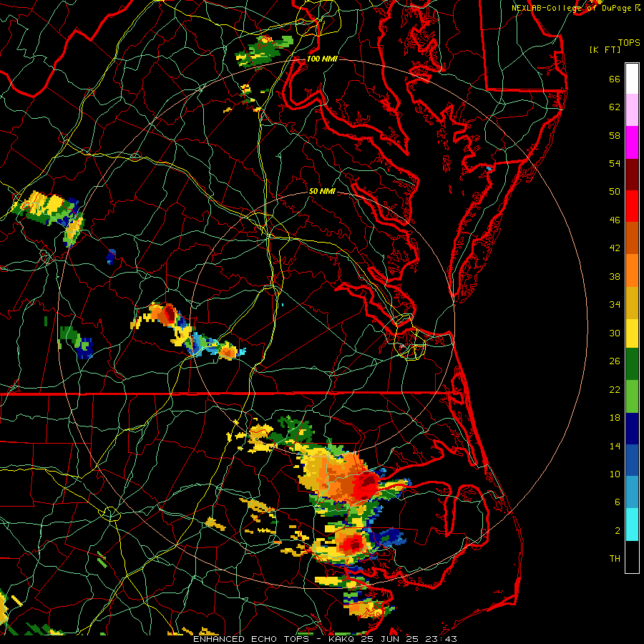Select the bright yellow legend swatch
Viewport: 644px width, 644px height.
tap(632, 333)
